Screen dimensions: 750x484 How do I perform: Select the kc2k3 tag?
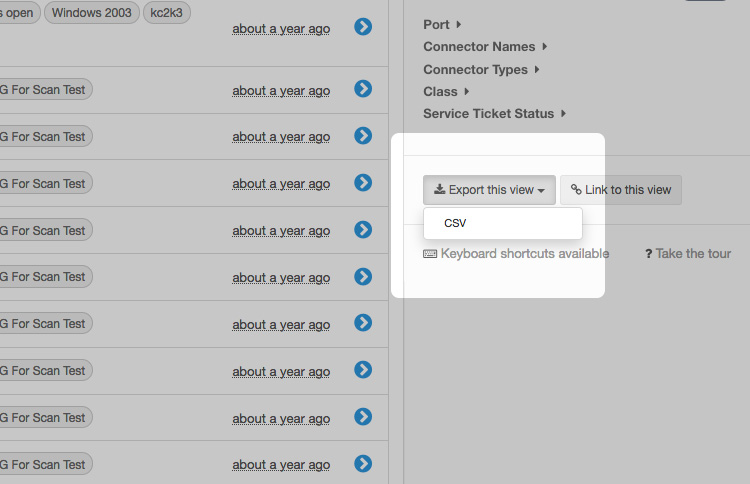coord(167,13)
